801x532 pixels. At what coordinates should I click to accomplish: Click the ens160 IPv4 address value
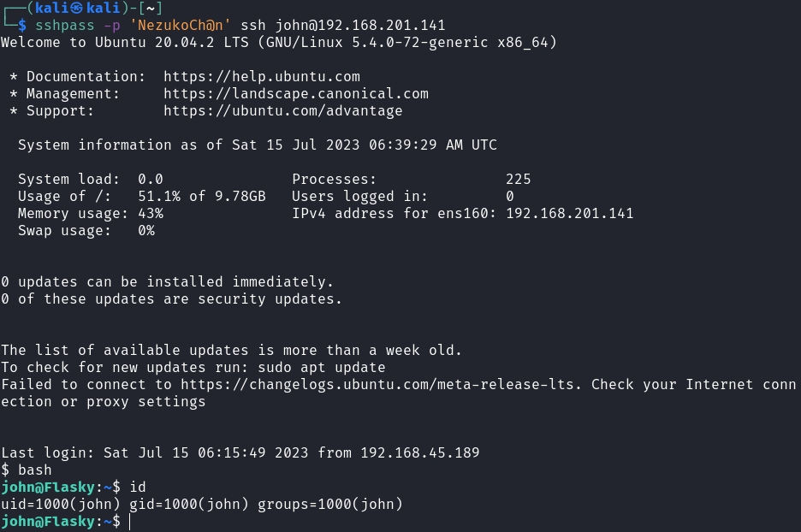tap(570, 214)
